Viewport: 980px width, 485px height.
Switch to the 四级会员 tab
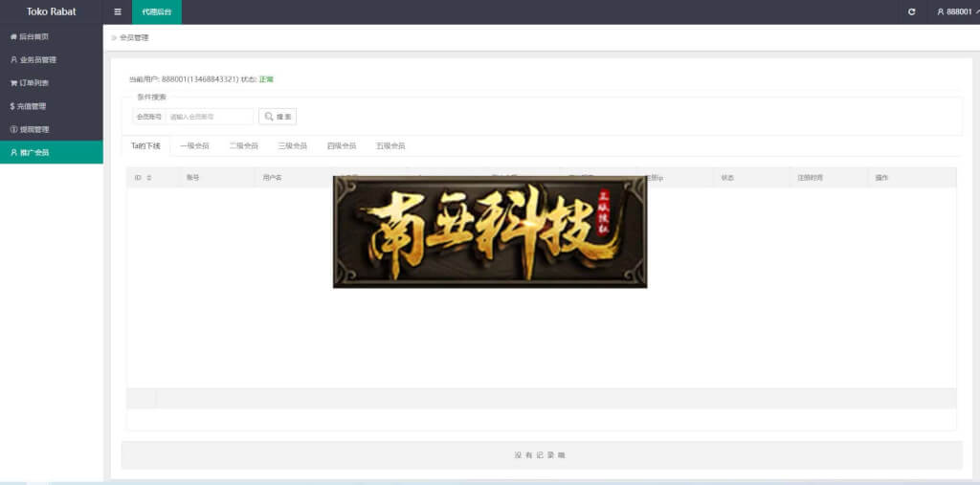coord(342,145)
